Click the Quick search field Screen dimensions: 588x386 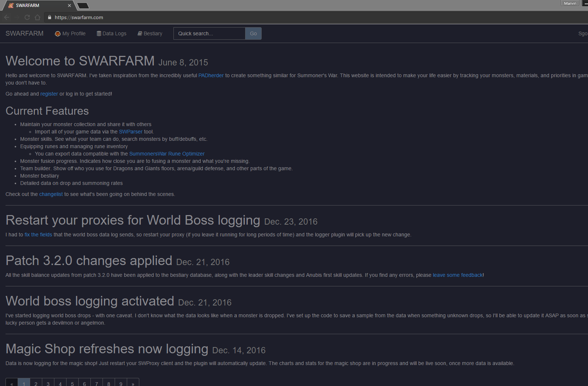(x=209, y=33)
